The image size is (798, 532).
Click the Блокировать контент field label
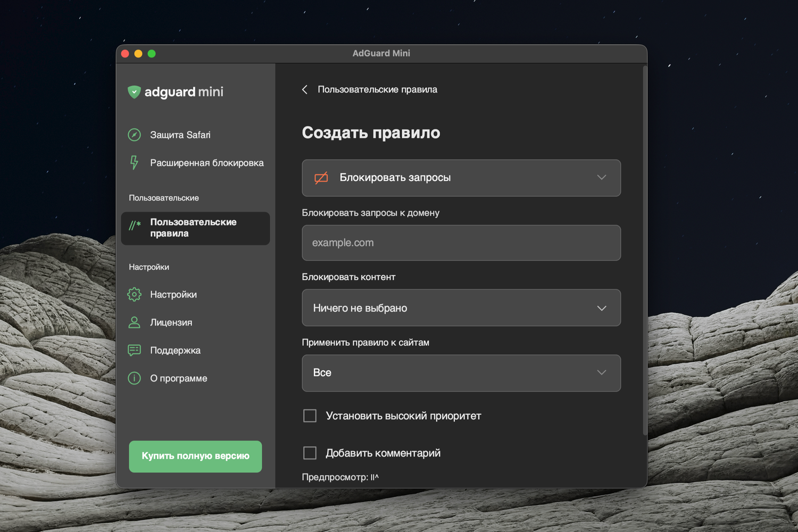(348, 277)
